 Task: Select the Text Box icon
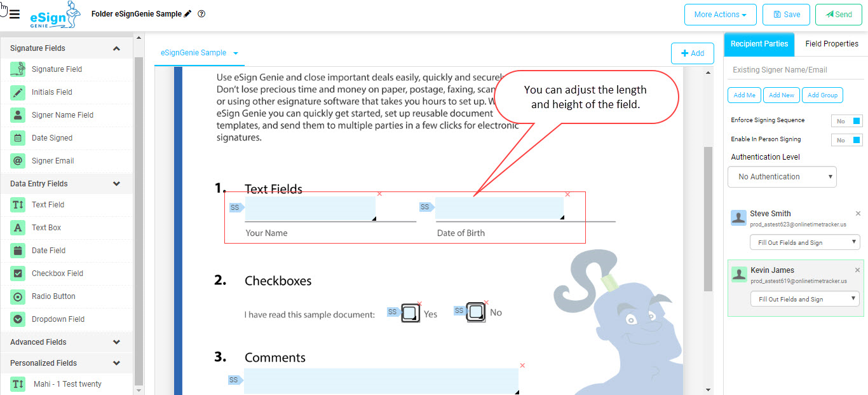coord(18,228)
